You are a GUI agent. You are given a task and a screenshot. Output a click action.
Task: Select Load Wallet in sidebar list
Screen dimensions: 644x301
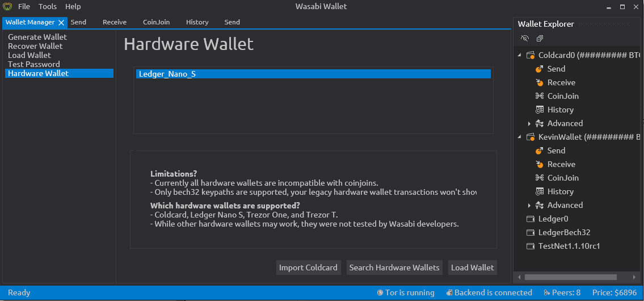tap(59, 55)
